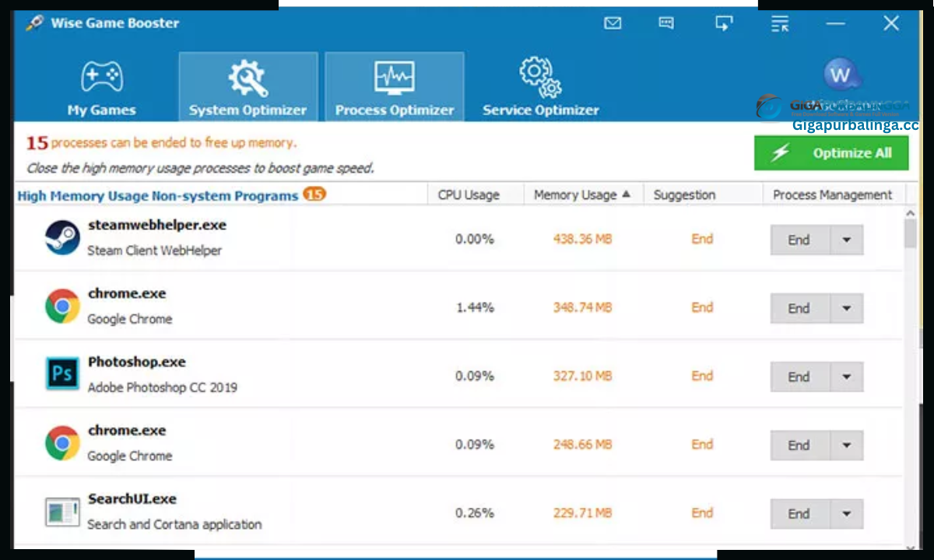Open the My Games tab
The height and width of the screenshot is (560, 934).
[101, 88]
